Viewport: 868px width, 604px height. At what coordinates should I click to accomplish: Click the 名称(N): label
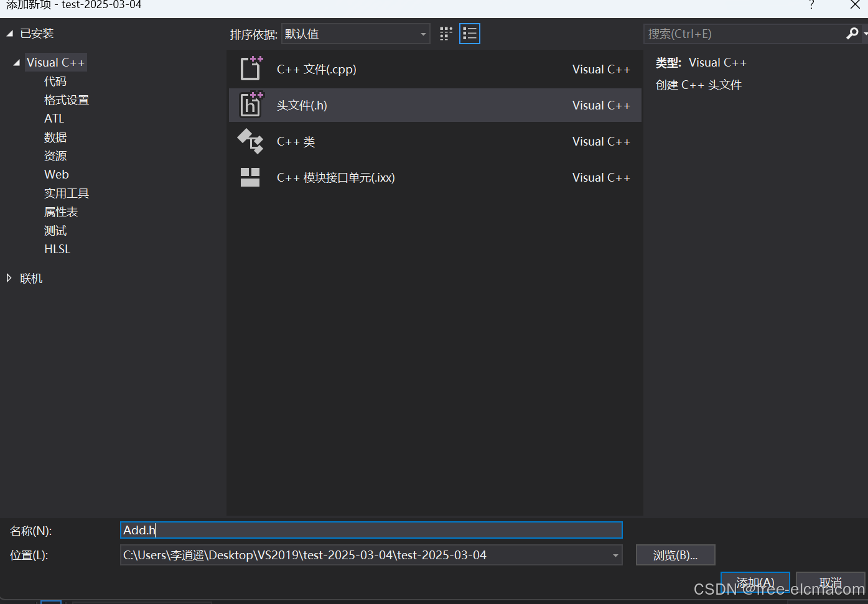tap(31, 531)
